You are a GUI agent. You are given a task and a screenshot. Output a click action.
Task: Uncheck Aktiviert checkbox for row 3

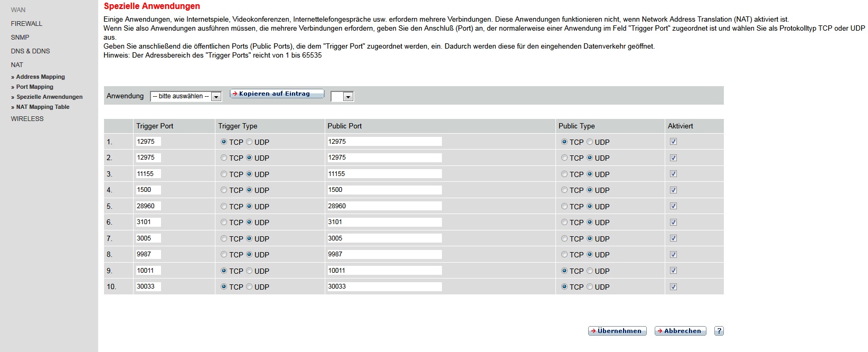click(x=673, y=174)
